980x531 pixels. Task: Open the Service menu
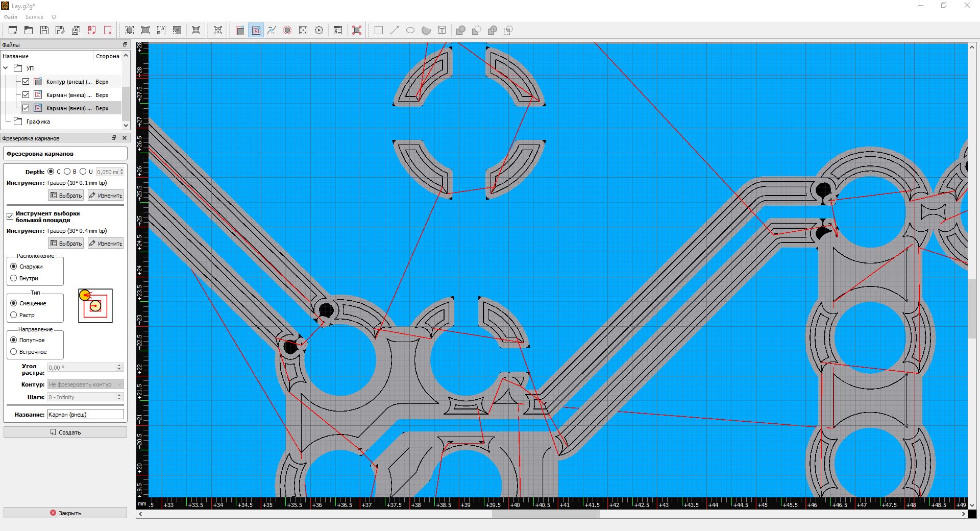34,17
